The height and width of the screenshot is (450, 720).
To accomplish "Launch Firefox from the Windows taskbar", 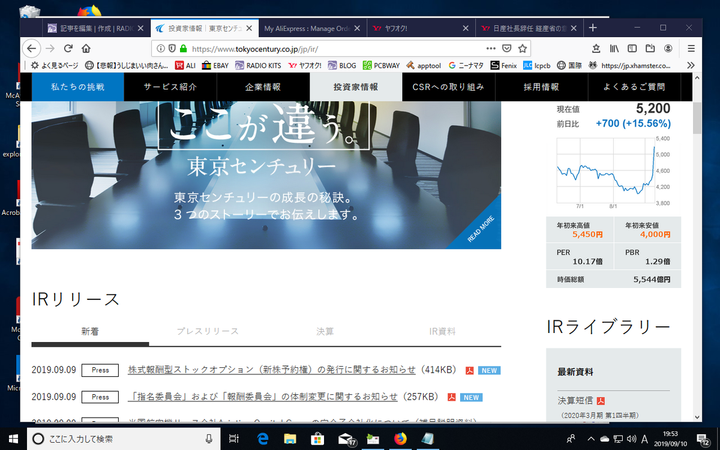I will click(400, 438).
